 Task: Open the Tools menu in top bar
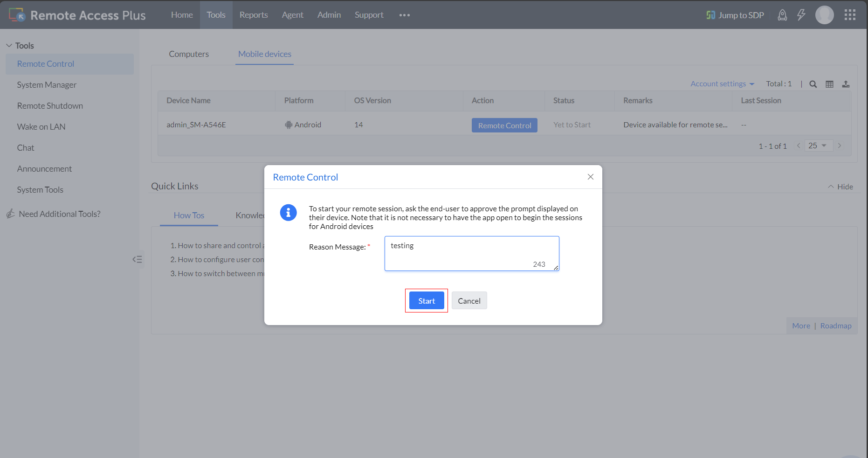pyautogui.click(x=216, y=15)
